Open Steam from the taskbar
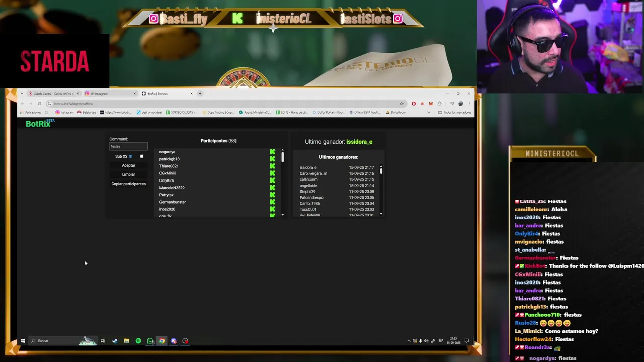The height and width of the screenshot is (362, 644). (115, 341)
